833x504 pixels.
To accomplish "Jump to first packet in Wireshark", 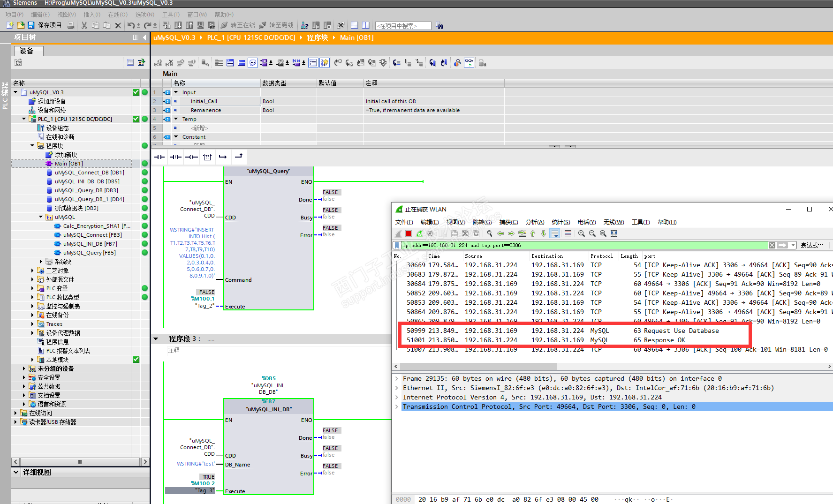I will tap(533, 233).
